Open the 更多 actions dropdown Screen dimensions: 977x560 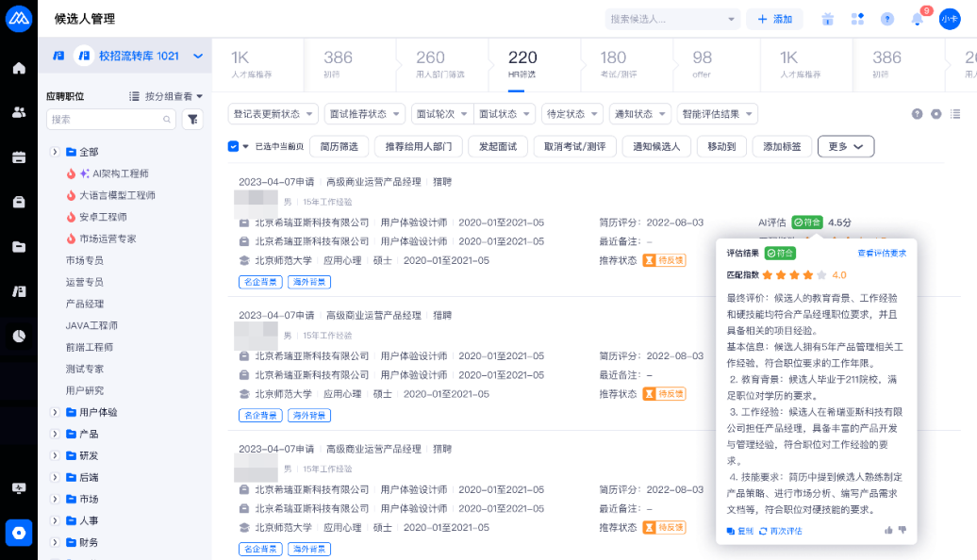845,146
